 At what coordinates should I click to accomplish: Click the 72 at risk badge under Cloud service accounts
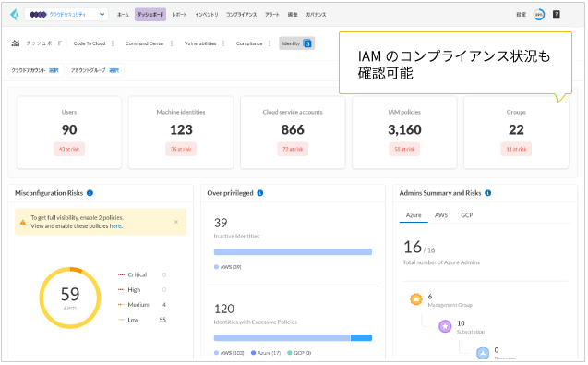click(293, 149)
